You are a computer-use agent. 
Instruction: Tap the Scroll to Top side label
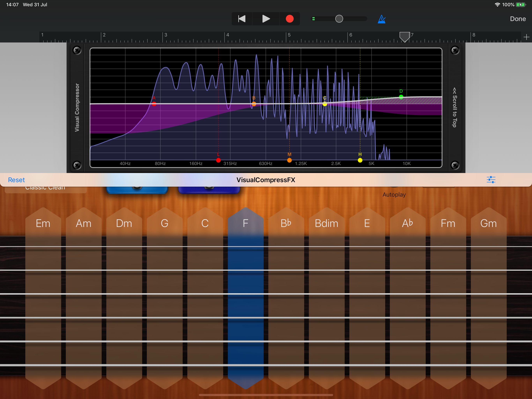[x=454, y=108]
